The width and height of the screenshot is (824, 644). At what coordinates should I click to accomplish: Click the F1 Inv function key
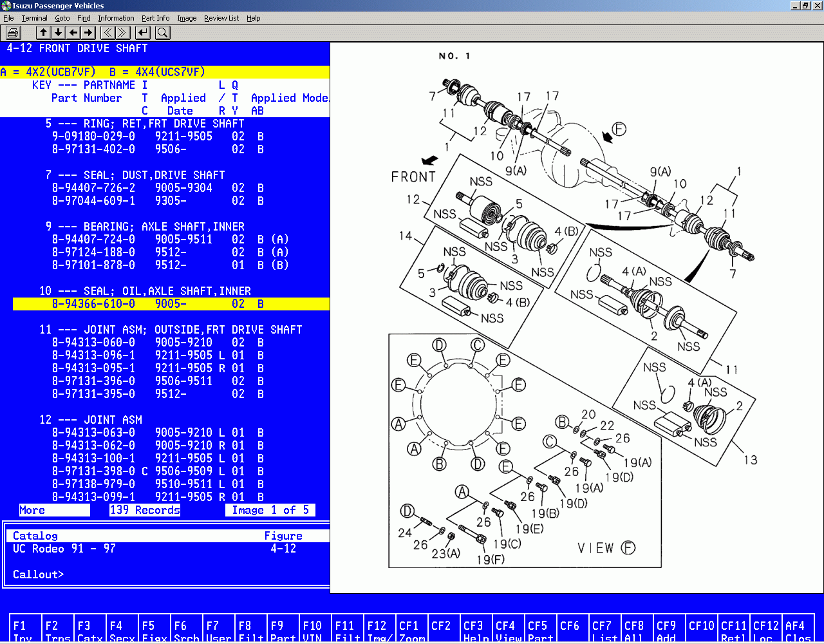point(25,629)
